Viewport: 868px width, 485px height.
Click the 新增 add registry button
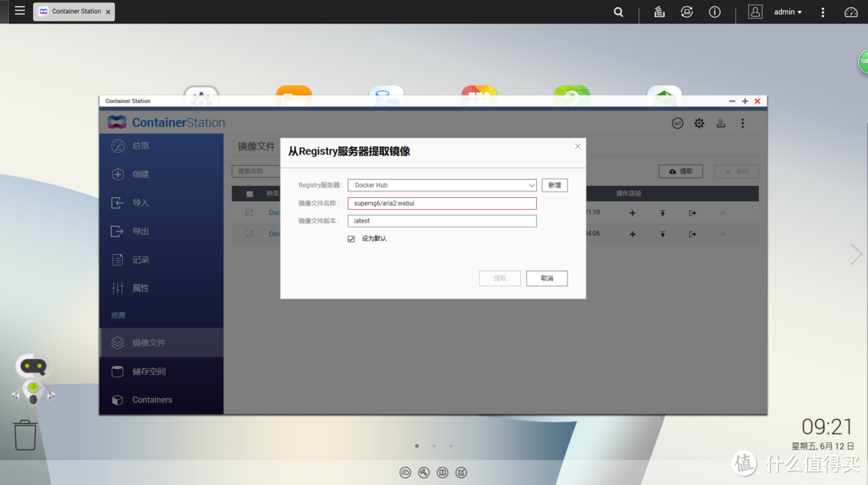click(x=555, y=185)
